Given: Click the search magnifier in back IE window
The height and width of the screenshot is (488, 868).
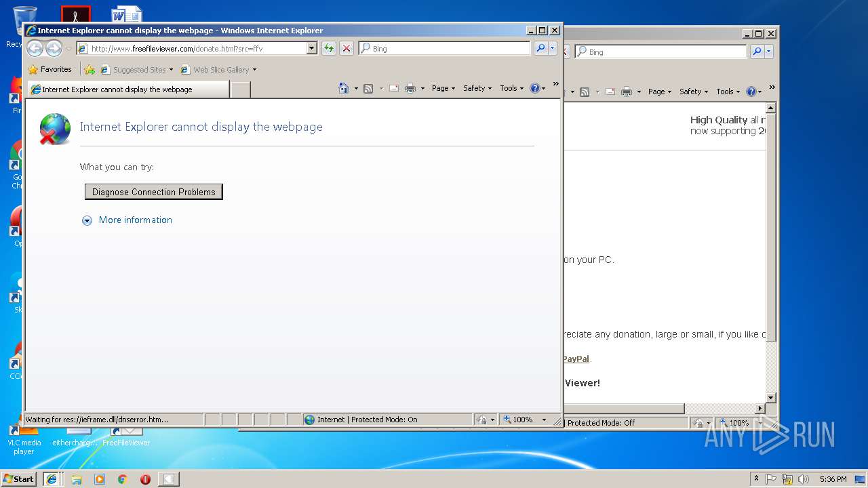Looking at the screenshot, I should 757,52.
